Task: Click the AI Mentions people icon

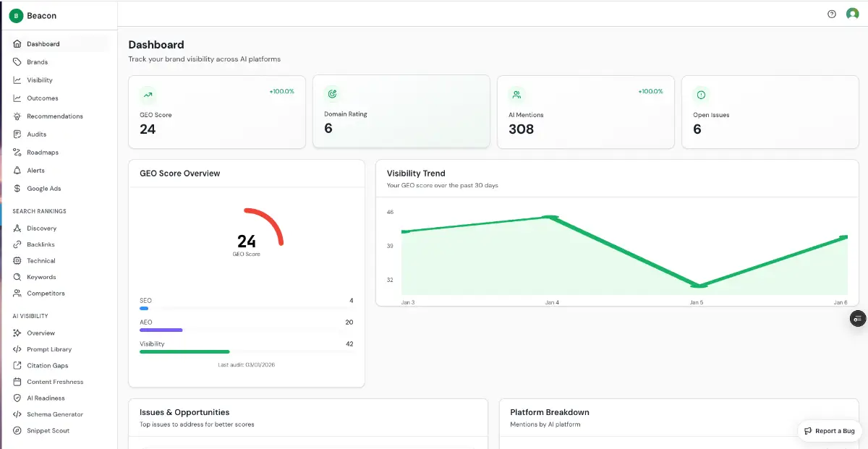Action: coord(516,94)
